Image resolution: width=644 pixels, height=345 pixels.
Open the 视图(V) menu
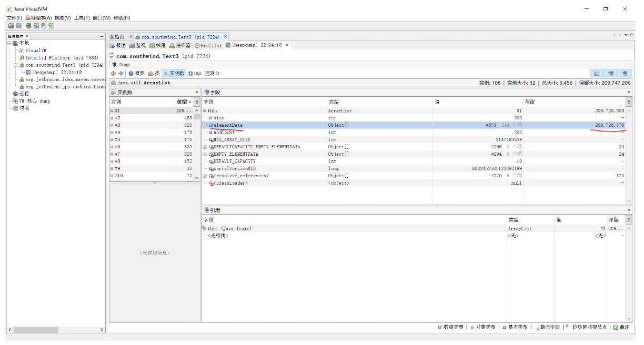click(63, 18)
